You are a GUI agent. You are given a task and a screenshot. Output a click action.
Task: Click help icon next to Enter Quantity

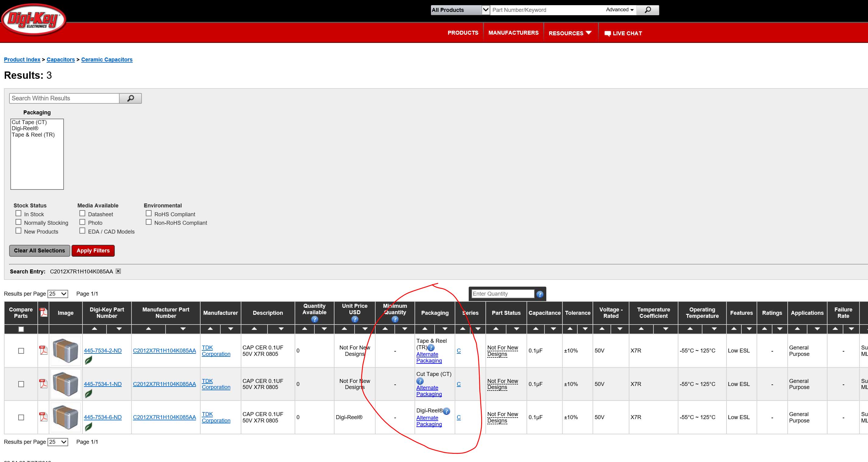(x=540, y=294)
